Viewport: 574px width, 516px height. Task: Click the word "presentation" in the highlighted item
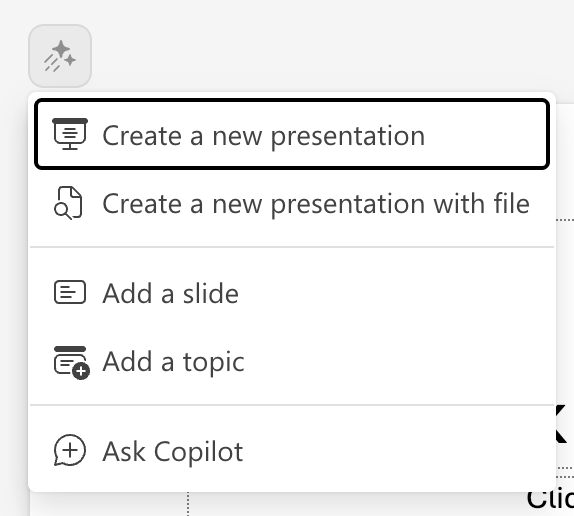click(348, 137)
